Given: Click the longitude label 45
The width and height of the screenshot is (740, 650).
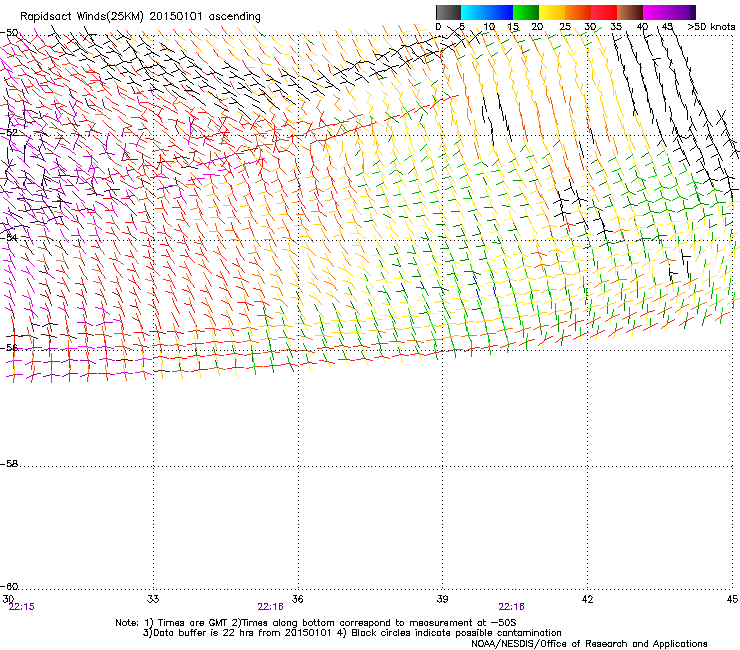Looking at the screenshot, I should [732, 599].
